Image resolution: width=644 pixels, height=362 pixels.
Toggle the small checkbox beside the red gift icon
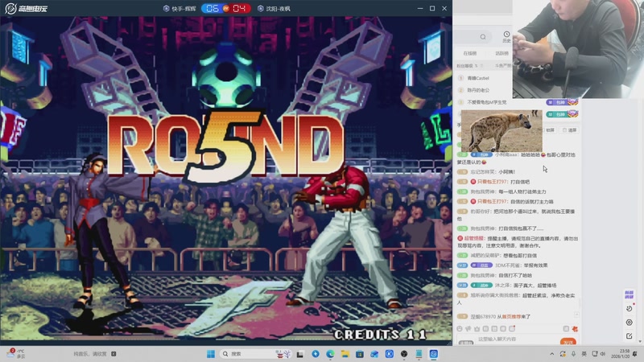click(566, 329)
